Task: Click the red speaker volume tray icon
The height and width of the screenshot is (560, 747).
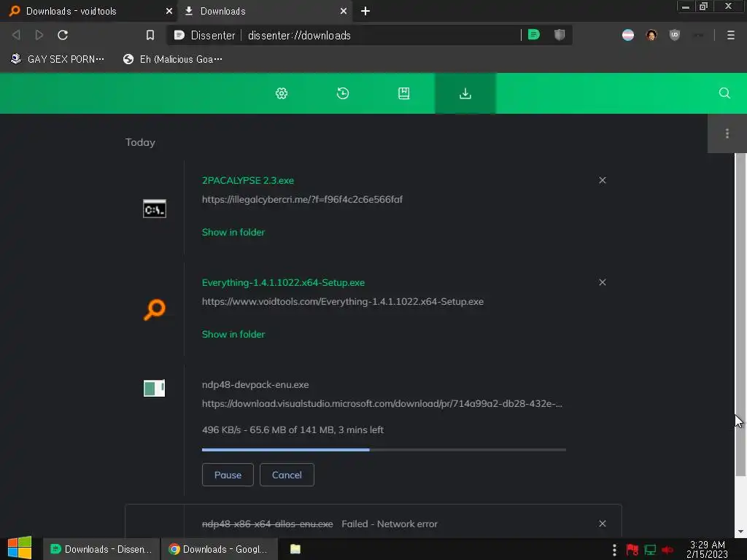Action: 667,550
